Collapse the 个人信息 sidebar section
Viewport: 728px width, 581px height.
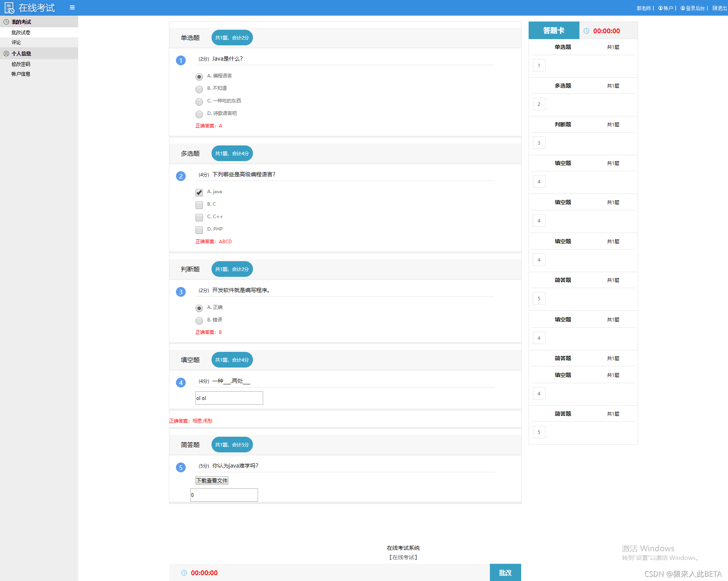[39, 54]
